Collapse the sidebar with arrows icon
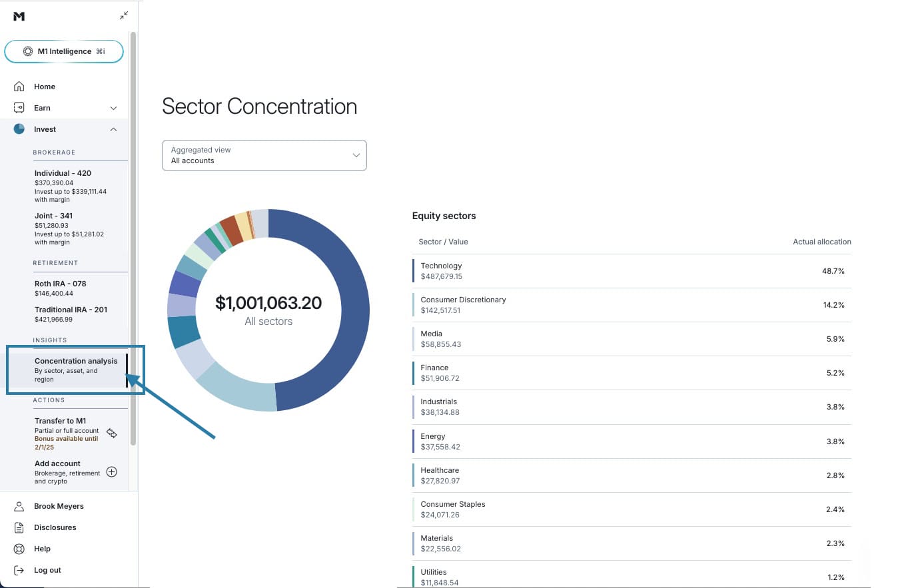The height and width of the screenshot is (588, 906). pos(124,15)
